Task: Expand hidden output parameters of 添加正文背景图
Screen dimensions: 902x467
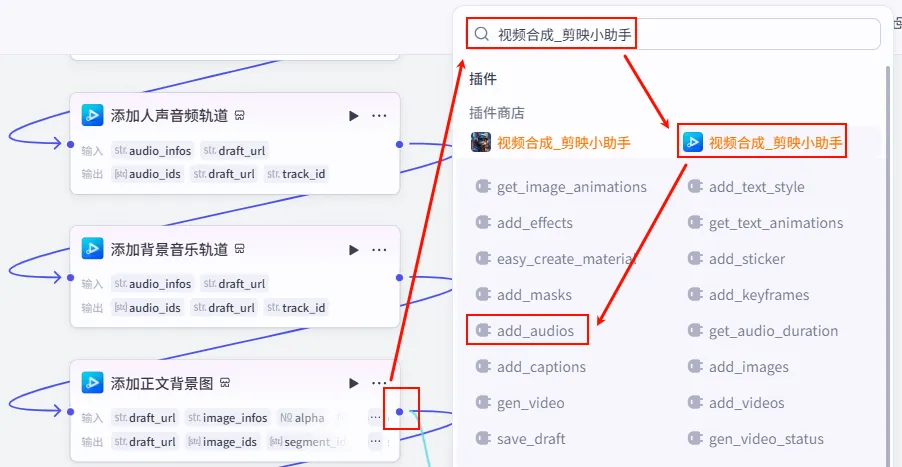Action: click(375, 442)
